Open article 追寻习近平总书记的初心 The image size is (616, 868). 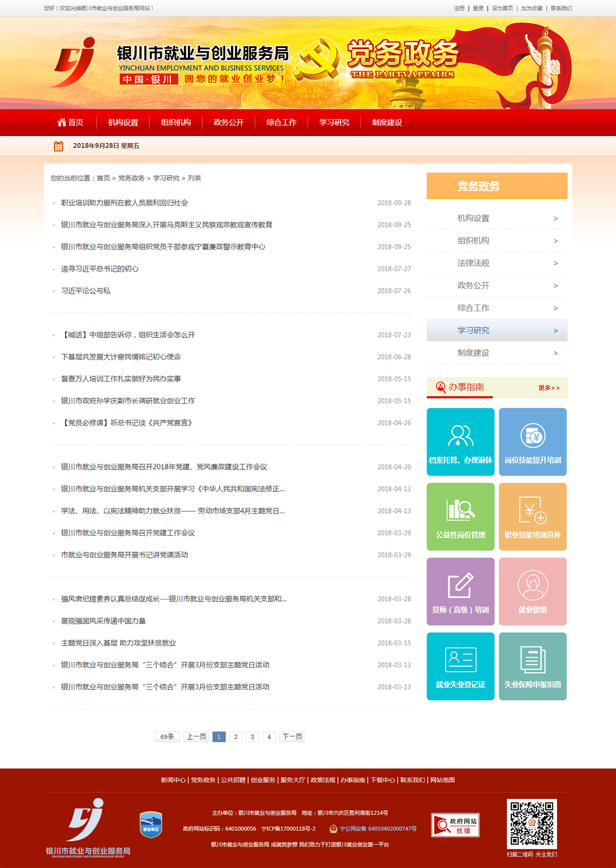tap(100, 269)
